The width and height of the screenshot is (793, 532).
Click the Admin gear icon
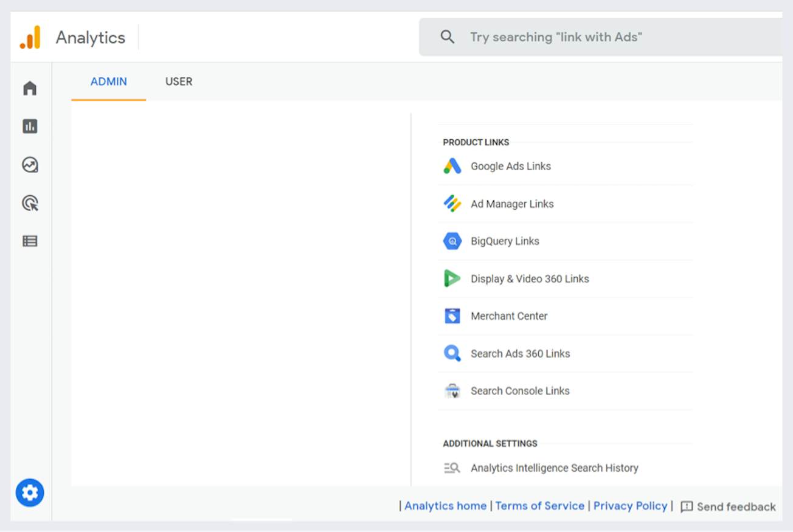30,492
